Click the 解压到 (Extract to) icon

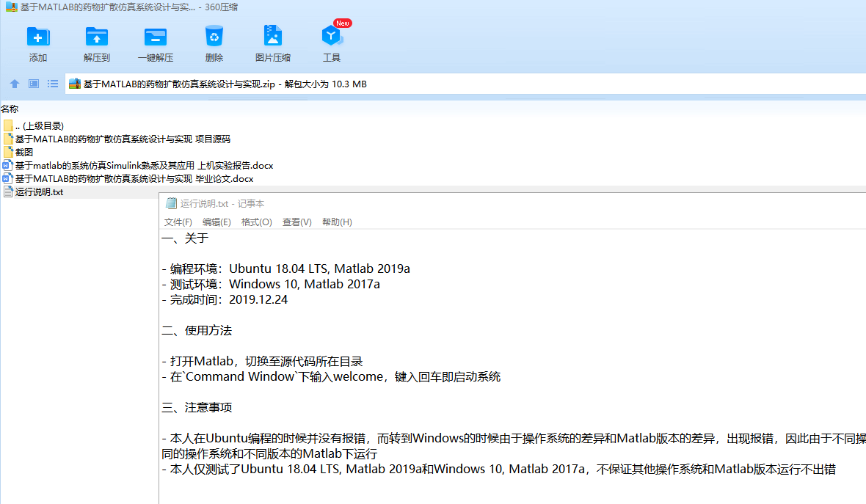coord(97,37)
